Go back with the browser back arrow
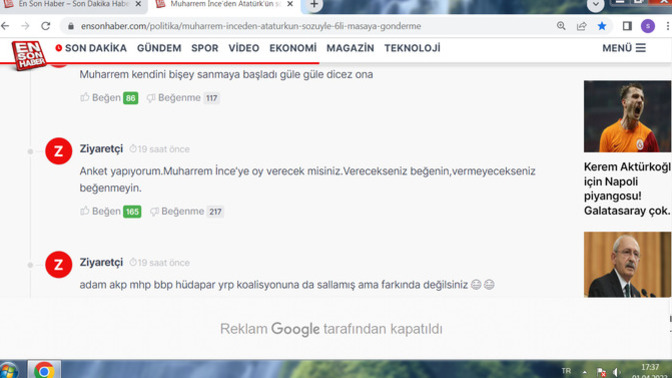The image size is (672, 378). pos(5,26)
